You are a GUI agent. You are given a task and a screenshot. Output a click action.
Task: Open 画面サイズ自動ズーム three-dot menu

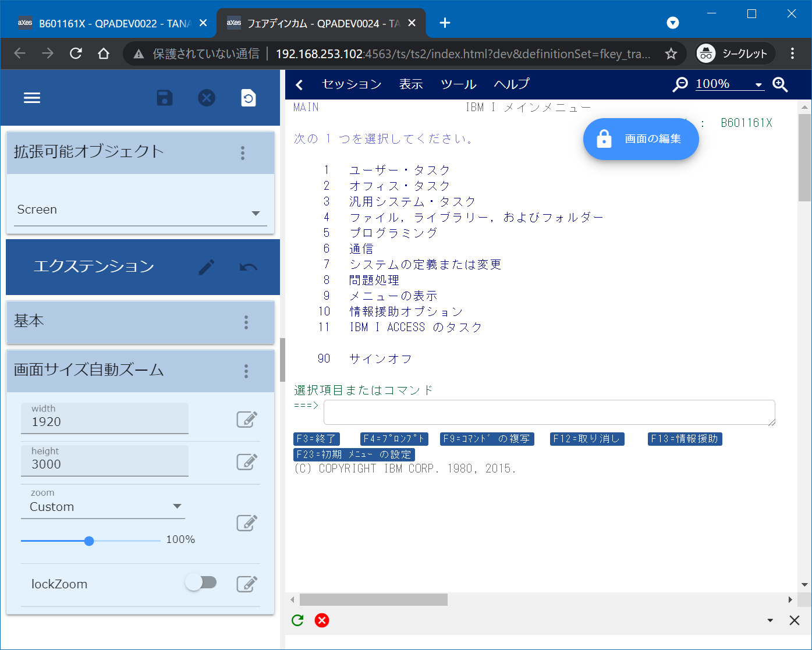tap(246, 371)
